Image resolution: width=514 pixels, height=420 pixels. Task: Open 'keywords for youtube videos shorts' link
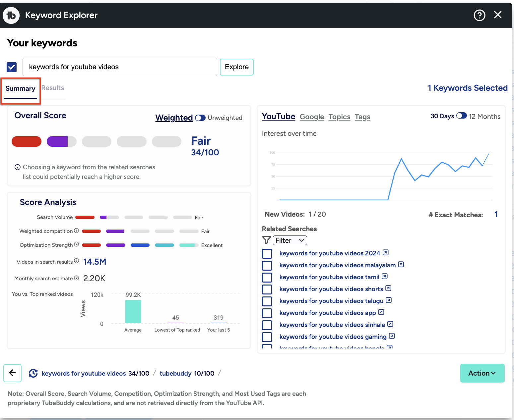[x=331, y=289]
